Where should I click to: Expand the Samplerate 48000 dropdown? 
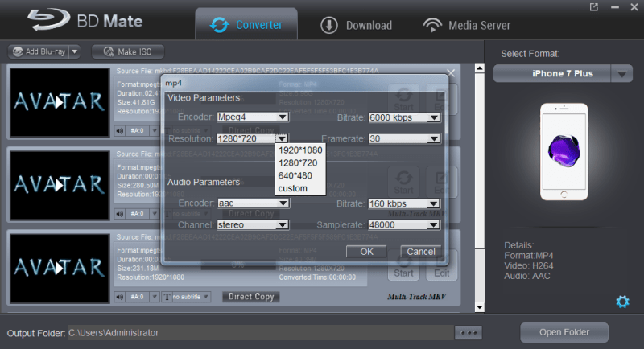point(434,224)
